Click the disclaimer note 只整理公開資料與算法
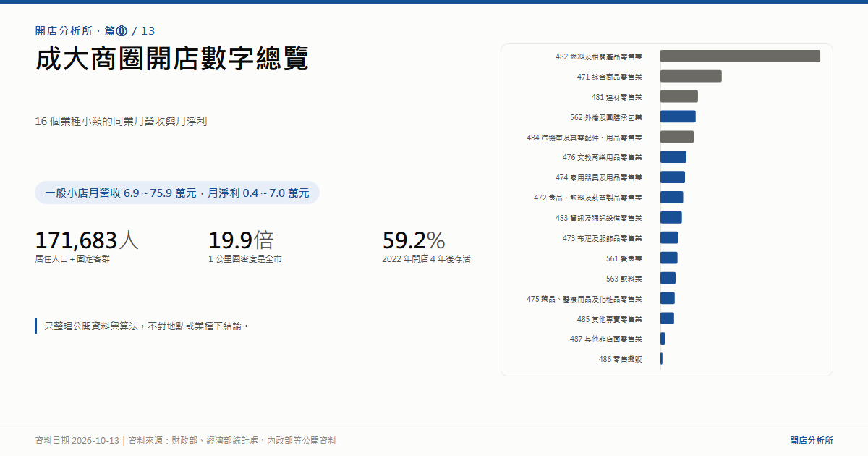Screen dimensions: 868x456 point(147,326)
